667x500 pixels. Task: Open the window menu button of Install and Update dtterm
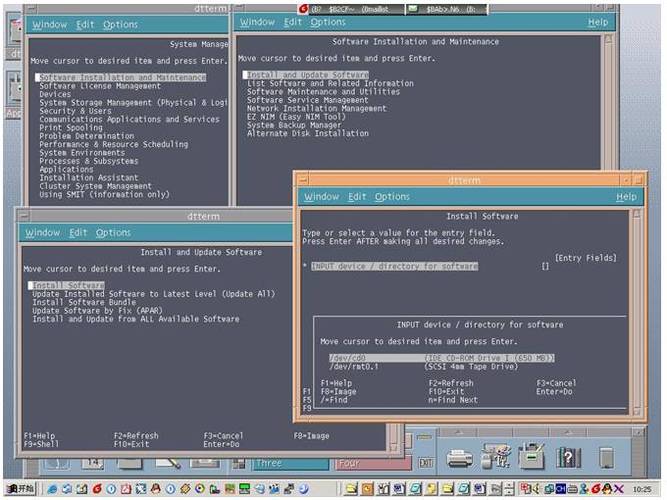pyautogui.click(x=24, y=214)
